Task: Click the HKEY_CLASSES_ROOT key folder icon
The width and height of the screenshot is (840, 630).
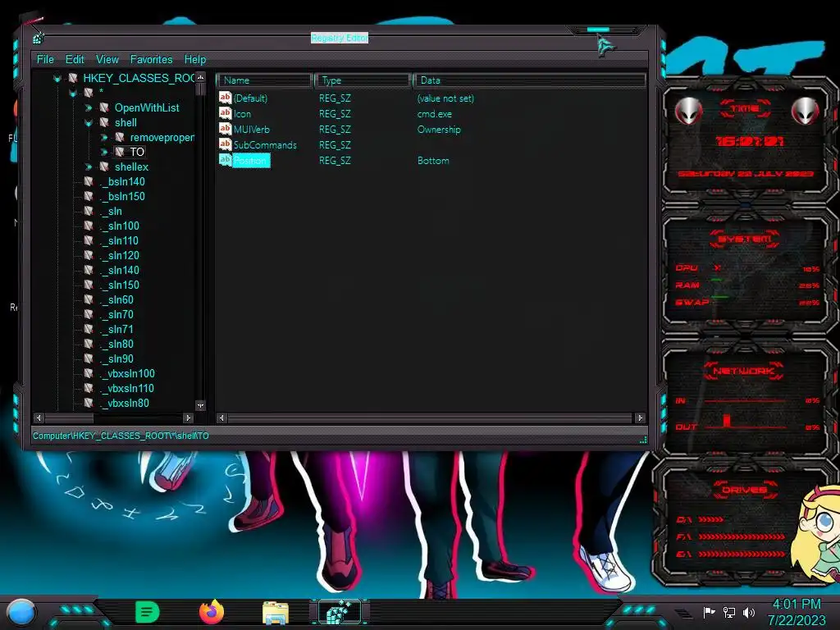Action: click(73, 78)
